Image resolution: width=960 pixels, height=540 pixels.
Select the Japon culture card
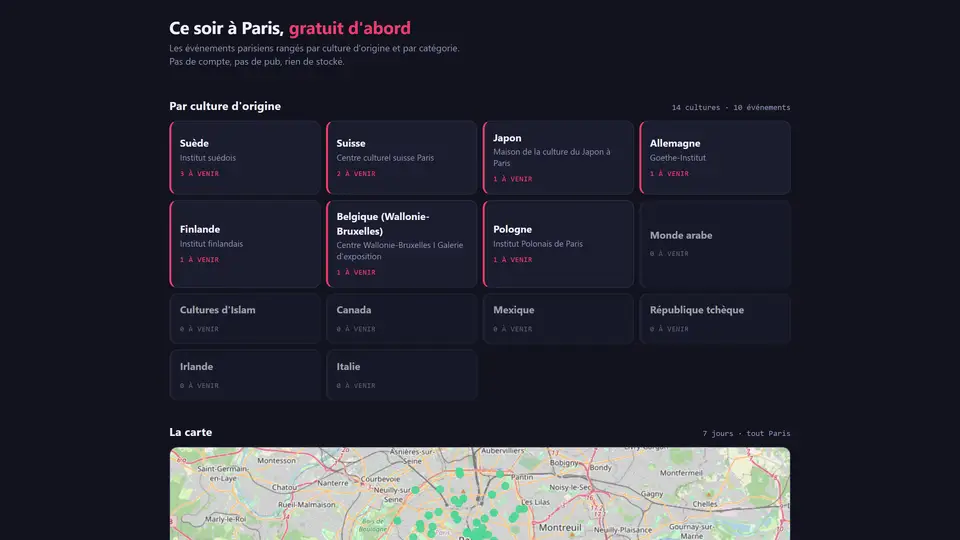[558, 157]
